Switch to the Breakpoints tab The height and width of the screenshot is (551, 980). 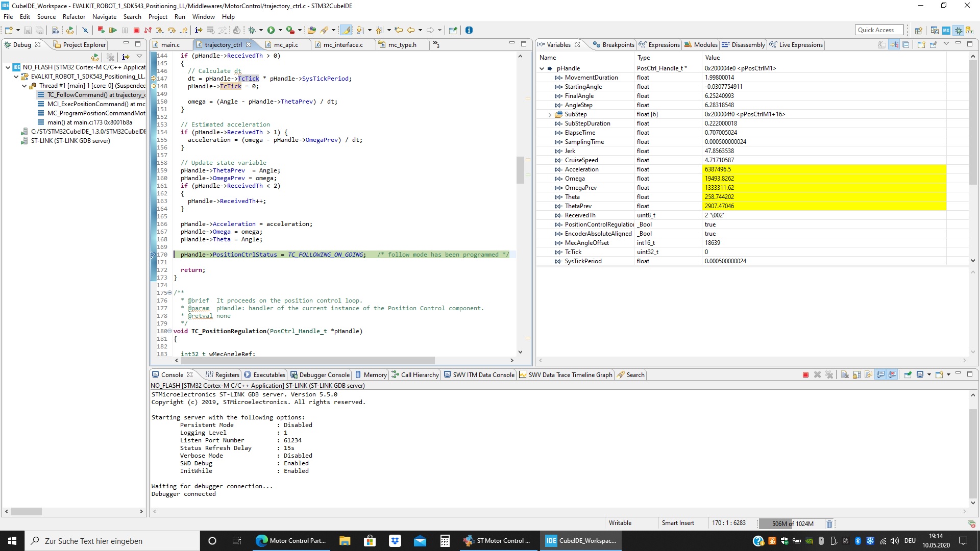[x=616, y=44]
